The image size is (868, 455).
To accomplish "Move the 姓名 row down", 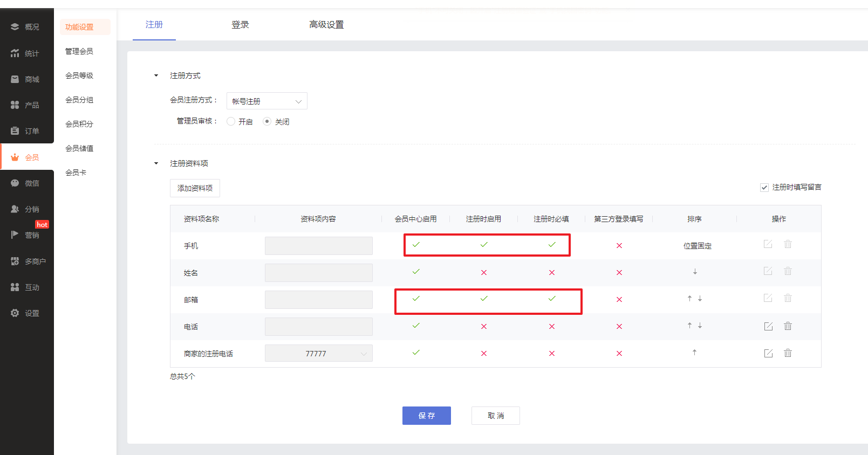I will [x=695, y=272].
